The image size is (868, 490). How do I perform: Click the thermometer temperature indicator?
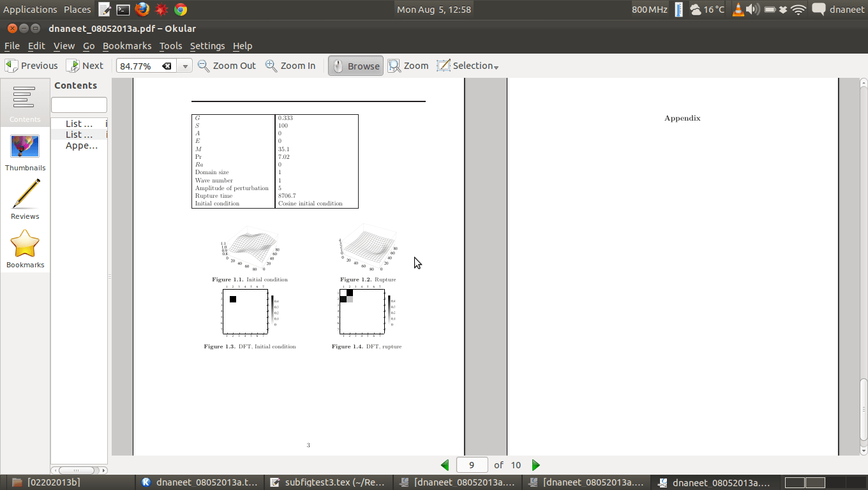point(678,10)
